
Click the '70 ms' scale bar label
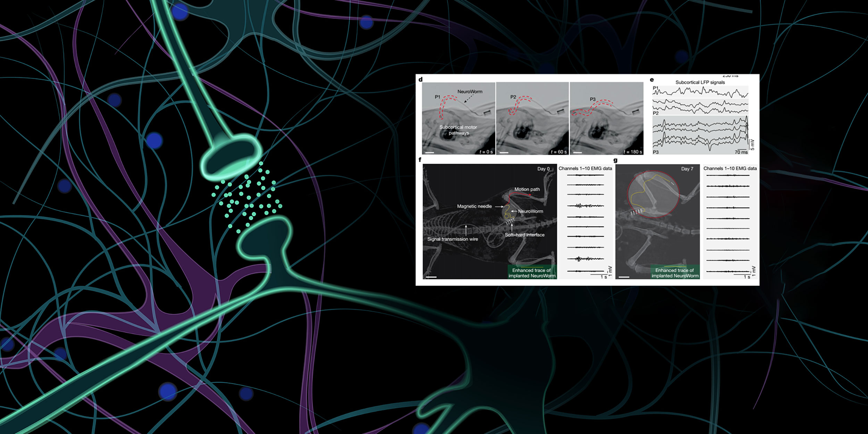point(741,152)
